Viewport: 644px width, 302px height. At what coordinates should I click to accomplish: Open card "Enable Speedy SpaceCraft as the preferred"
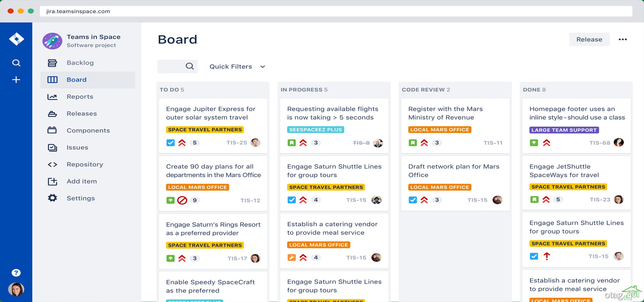point(213,287)
